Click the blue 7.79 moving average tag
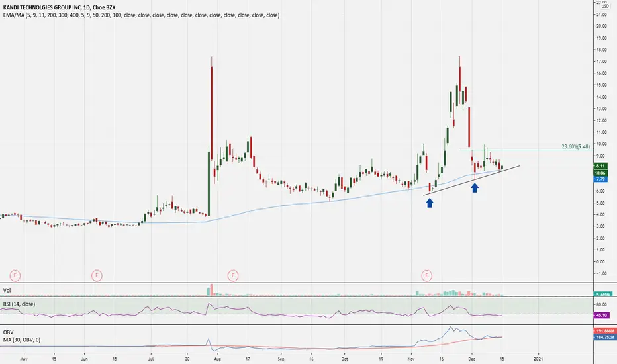 (x=601, y=179)
